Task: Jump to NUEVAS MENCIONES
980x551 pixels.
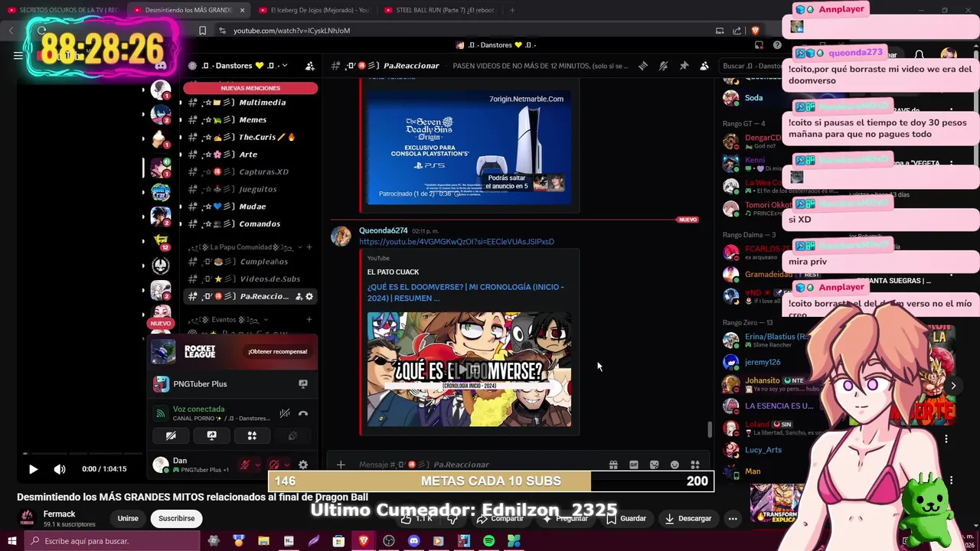Action: point(250,88)
